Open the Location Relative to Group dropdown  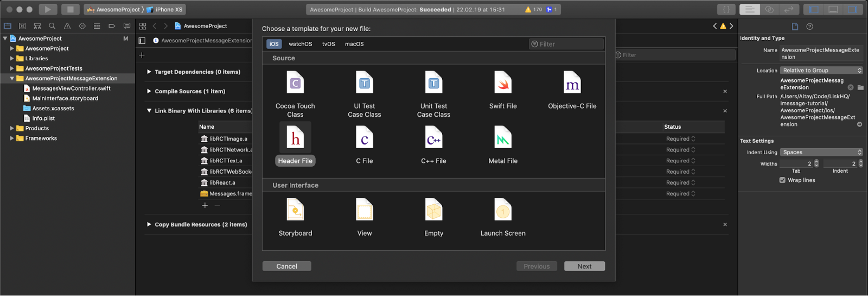[821, 71]
